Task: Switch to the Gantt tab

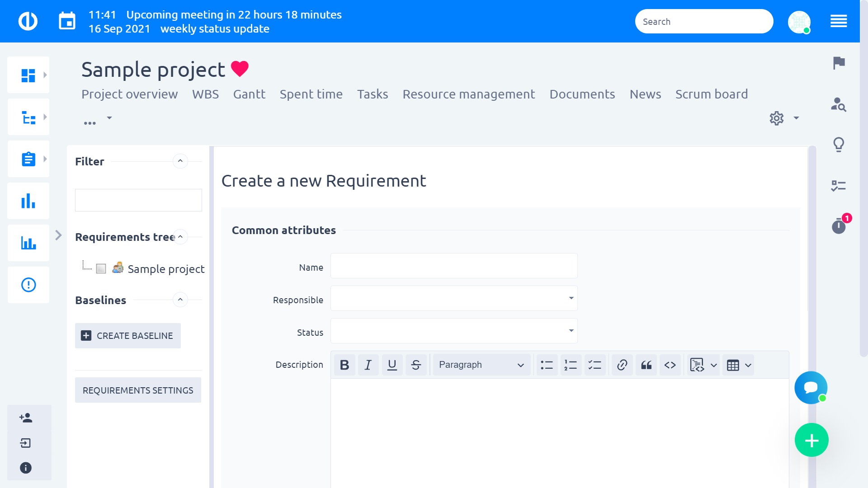Action: 249,94
